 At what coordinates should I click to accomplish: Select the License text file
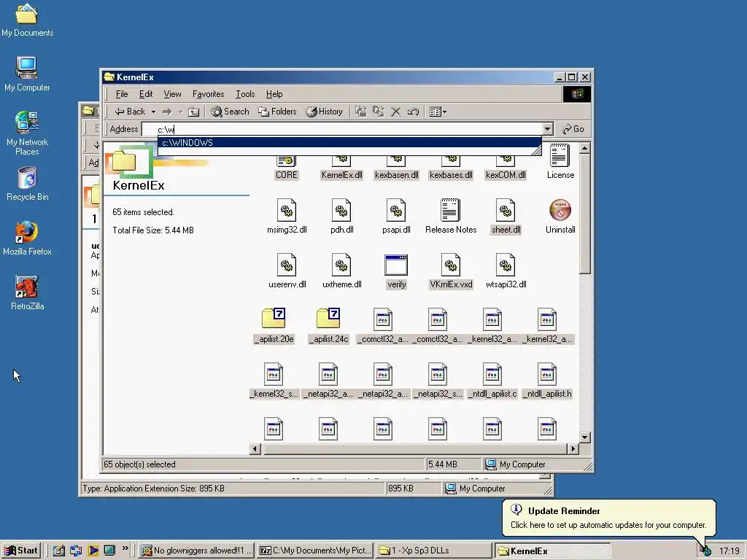(560, 162)
